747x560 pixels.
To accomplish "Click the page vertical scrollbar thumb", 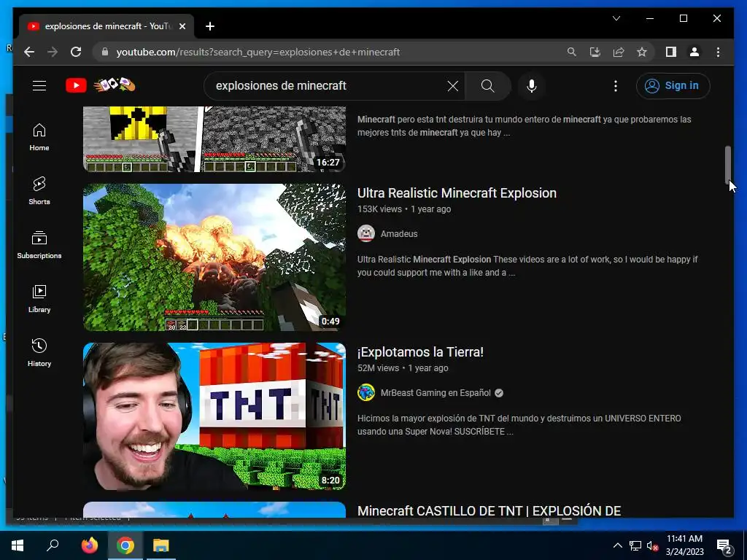I will coord(727,165).
